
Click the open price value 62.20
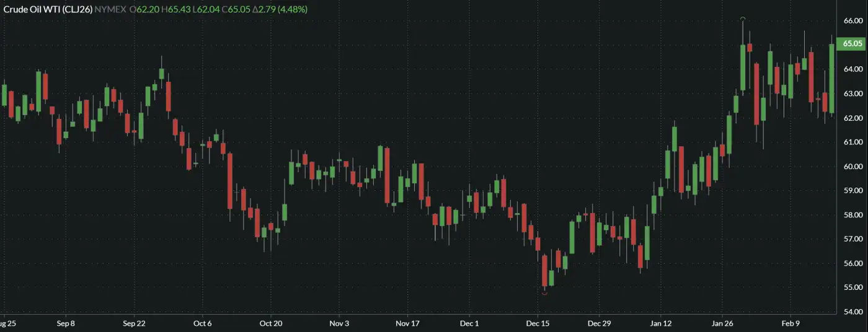pos(147,9)
